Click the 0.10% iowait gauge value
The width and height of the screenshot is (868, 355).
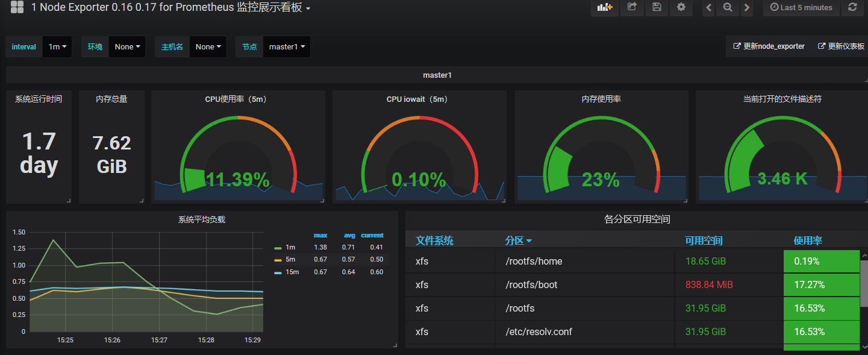(x=419, y=179)
